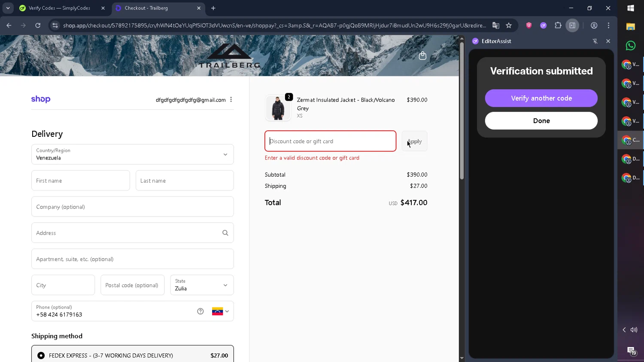Click the Zermat Insulated Jacket thumbnail
The height and width of the screenshot is (362, 644).
(x=278, y=108)
